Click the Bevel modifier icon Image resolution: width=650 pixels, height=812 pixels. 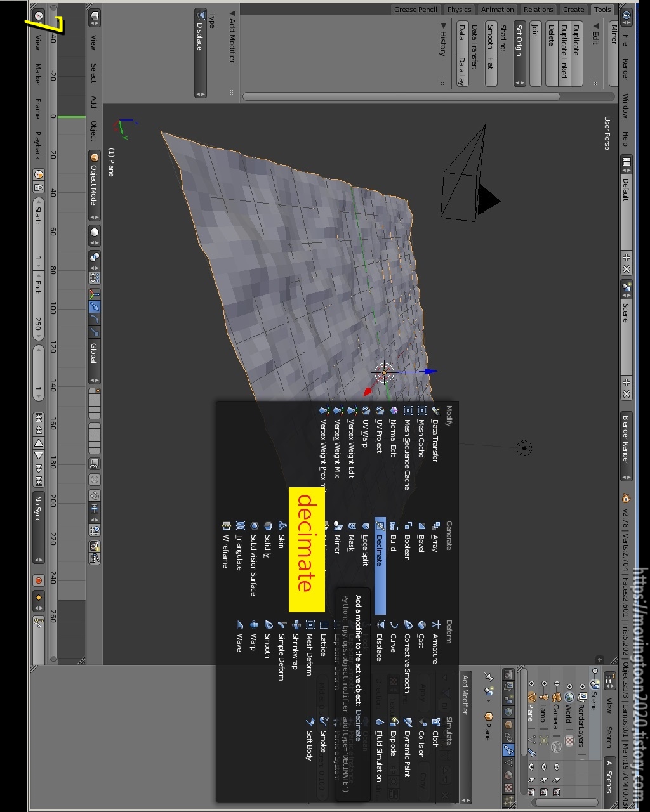421,526
